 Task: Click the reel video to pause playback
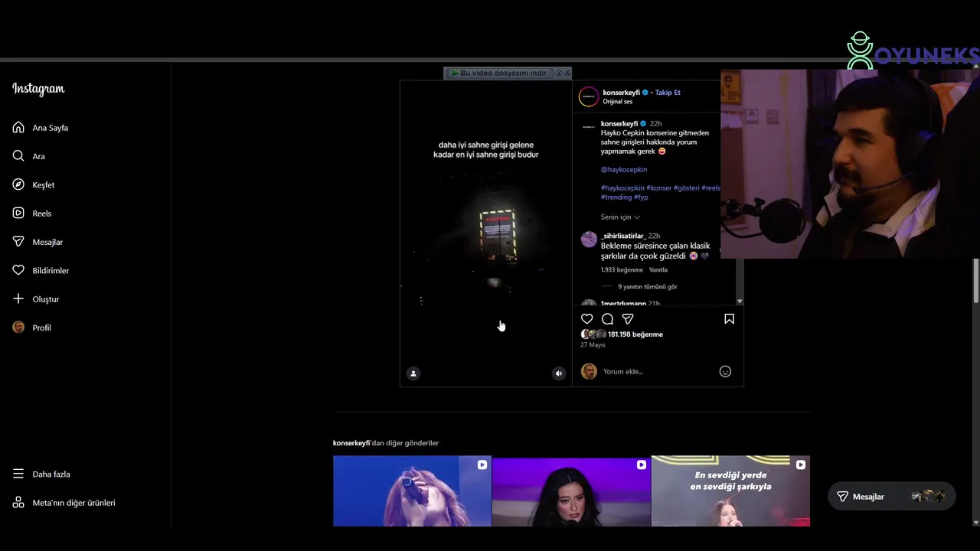pos(485,233)
